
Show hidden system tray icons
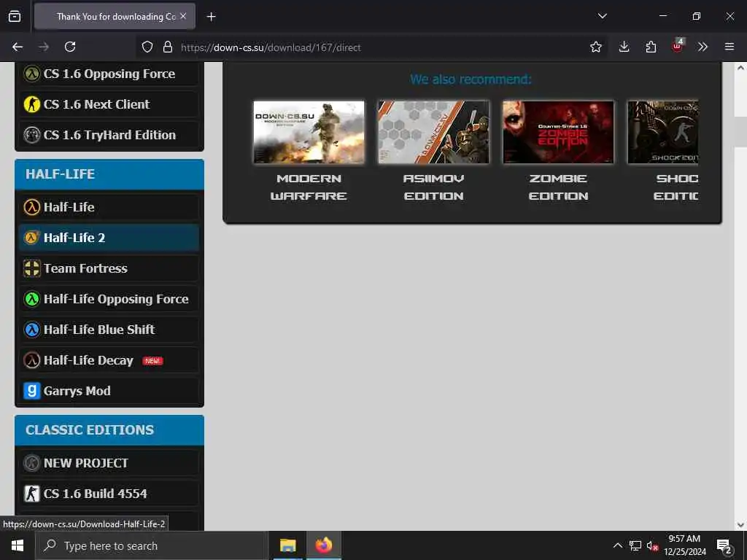coord(617,545)
